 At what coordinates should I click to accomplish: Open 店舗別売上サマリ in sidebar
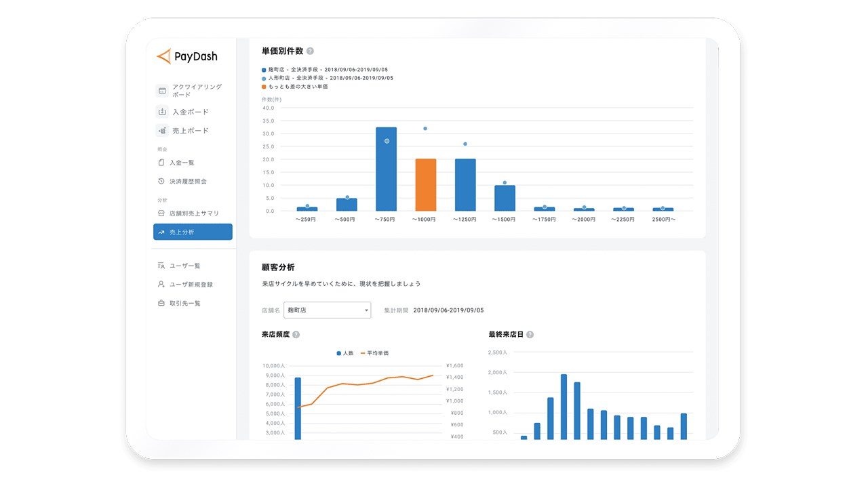pos(193,213)
